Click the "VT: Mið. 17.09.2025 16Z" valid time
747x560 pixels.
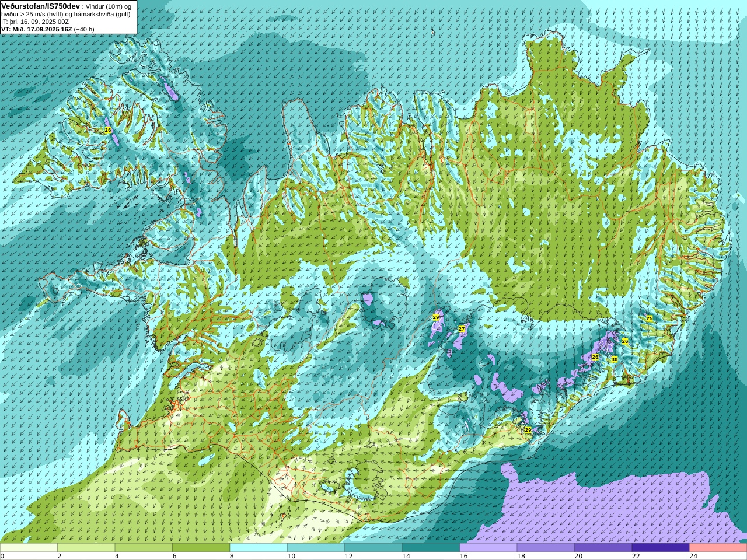click(x=36, y=29)
